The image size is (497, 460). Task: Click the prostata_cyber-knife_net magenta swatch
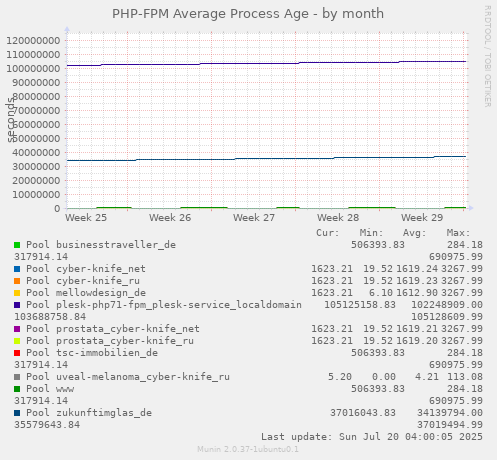(x=17, y=329)
